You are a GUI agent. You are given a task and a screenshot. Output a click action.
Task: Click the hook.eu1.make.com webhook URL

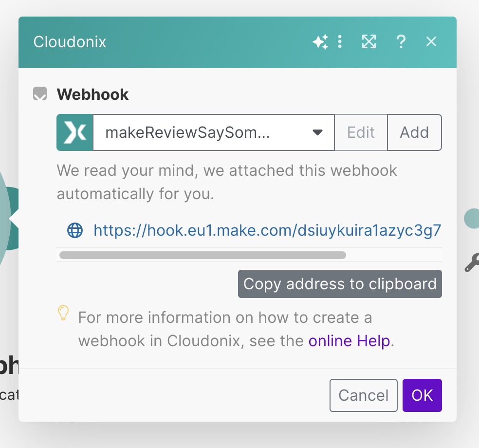tap(267, 230)
